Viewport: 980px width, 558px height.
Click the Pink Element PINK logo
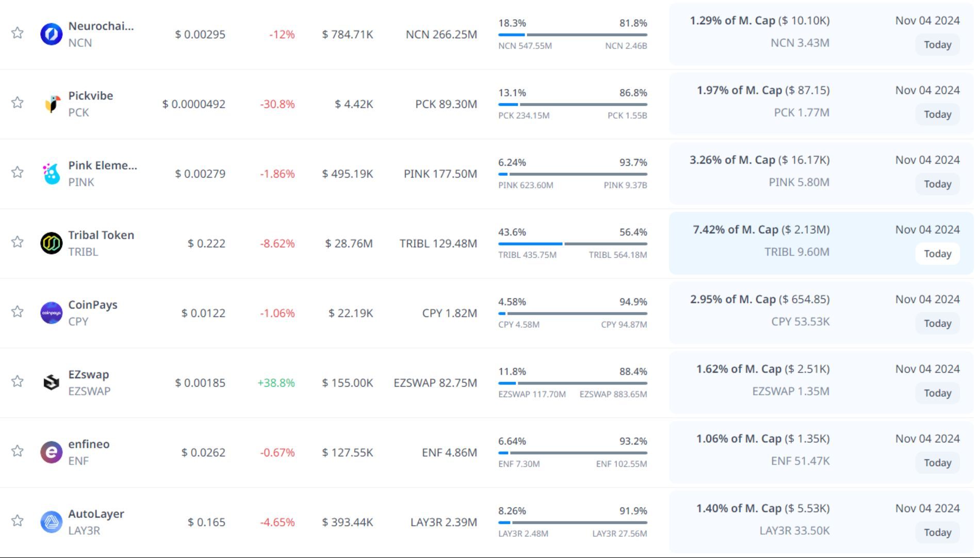pos(52,173)
